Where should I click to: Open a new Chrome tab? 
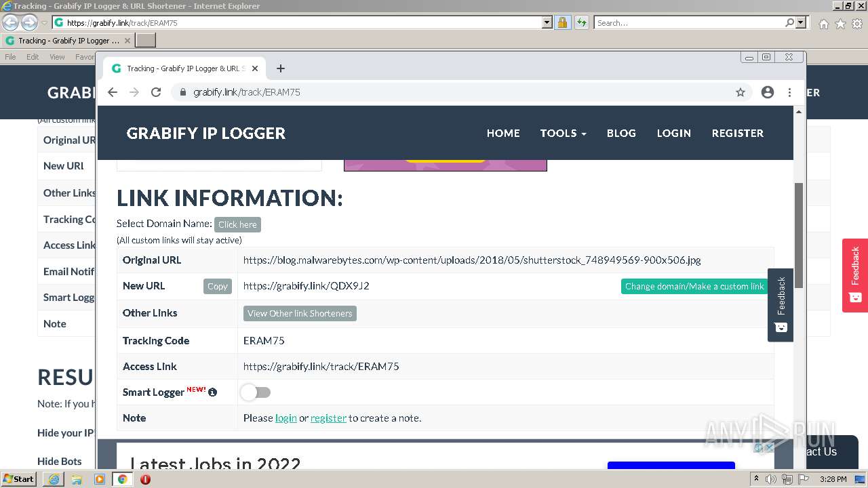click(x=281, y=68)
